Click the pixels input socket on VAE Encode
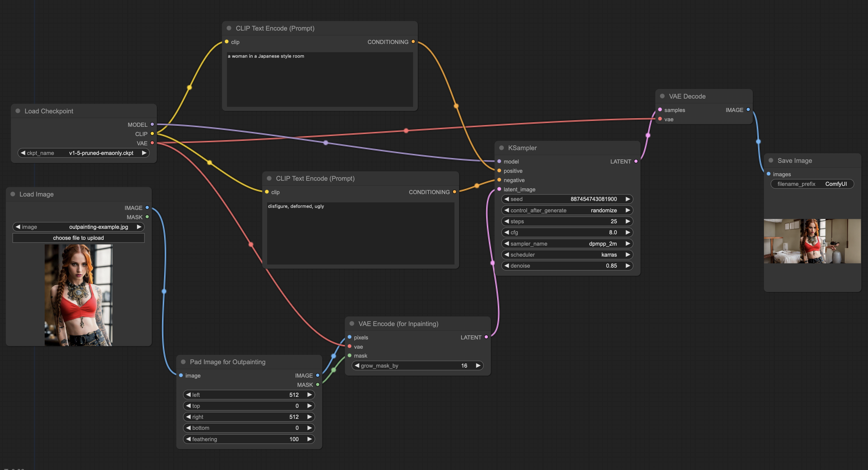The width and height of the screenshot is (868, 470). 350,337
